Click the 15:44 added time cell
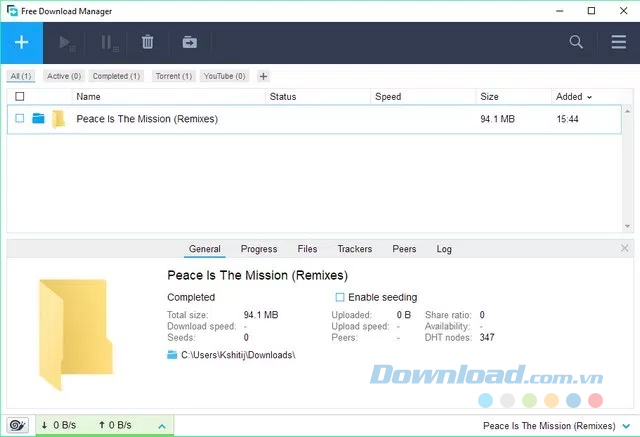Image resolution: width=640 pixels, height=437 pixels. (x=567, y=119)
